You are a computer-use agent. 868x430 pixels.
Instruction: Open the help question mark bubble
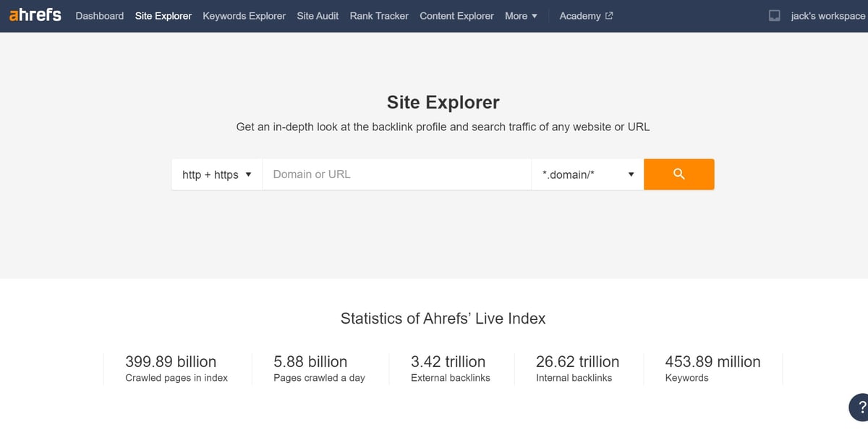[859, 407]
